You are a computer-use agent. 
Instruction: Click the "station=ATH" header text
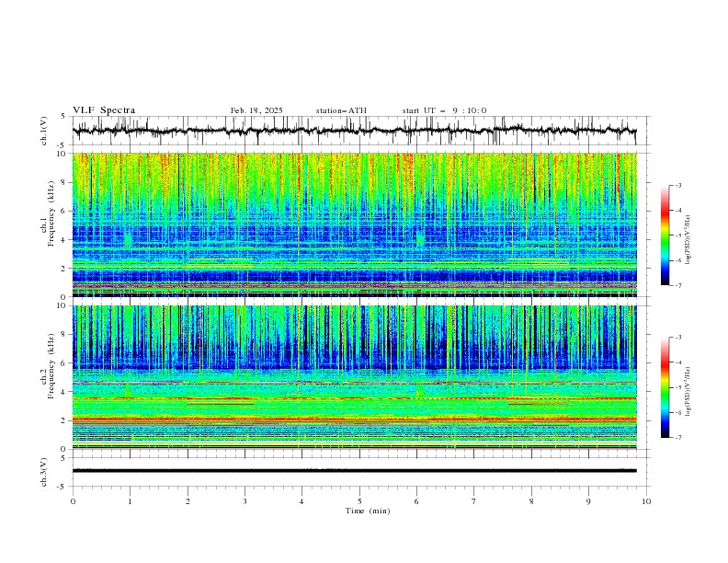(341, 110)
